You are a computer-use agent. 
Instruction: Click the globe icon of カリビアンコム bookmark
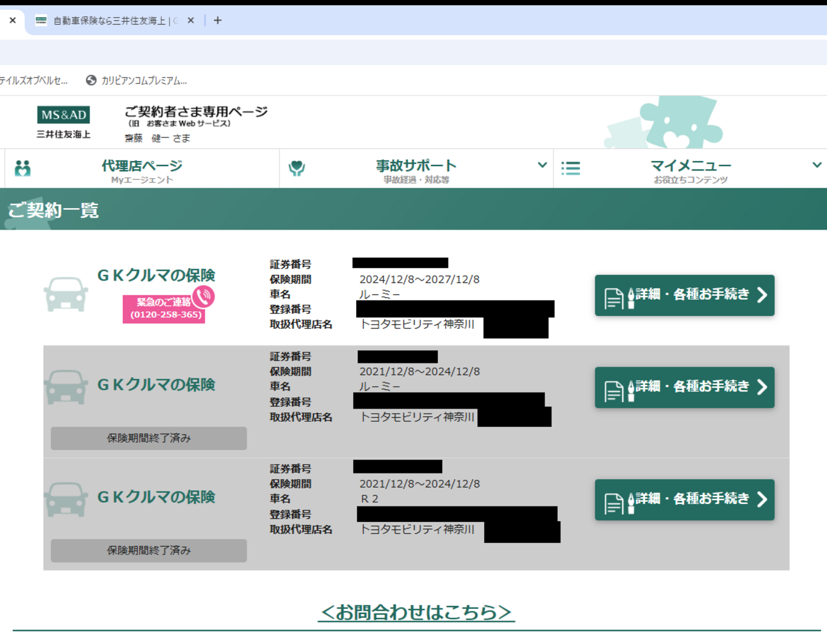[91, 80]
